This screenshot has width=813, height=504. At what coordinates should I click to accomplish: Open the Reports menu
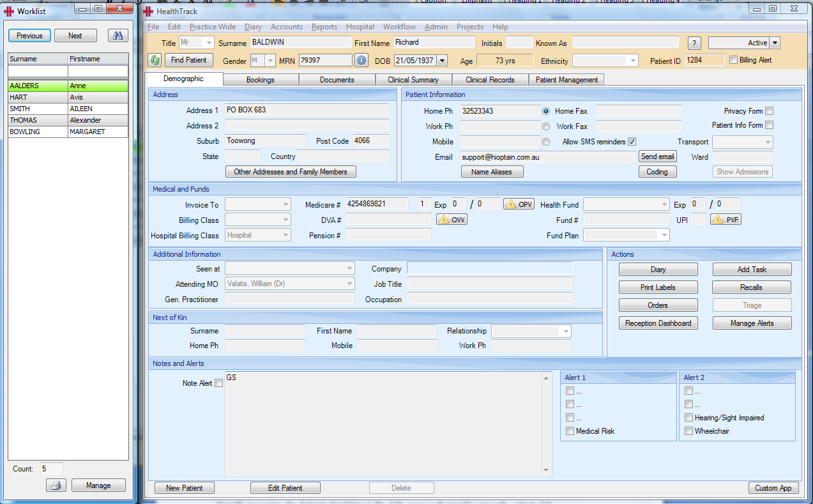324,27
